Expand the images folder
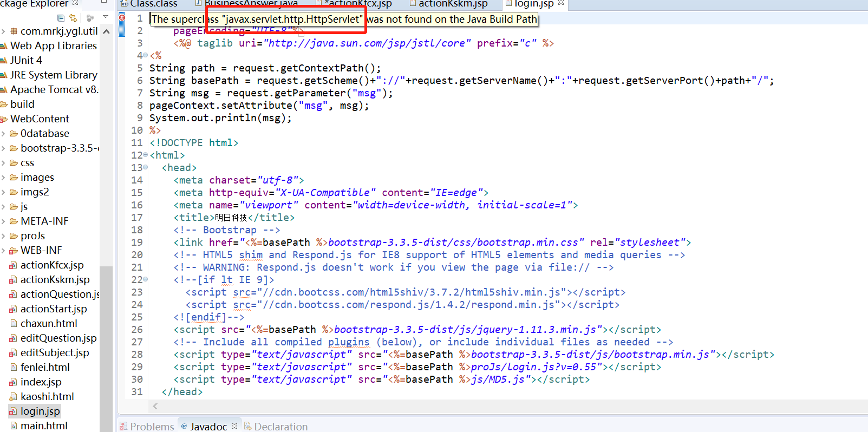Viewport: 868px width, 432px height. click(3, 177)
